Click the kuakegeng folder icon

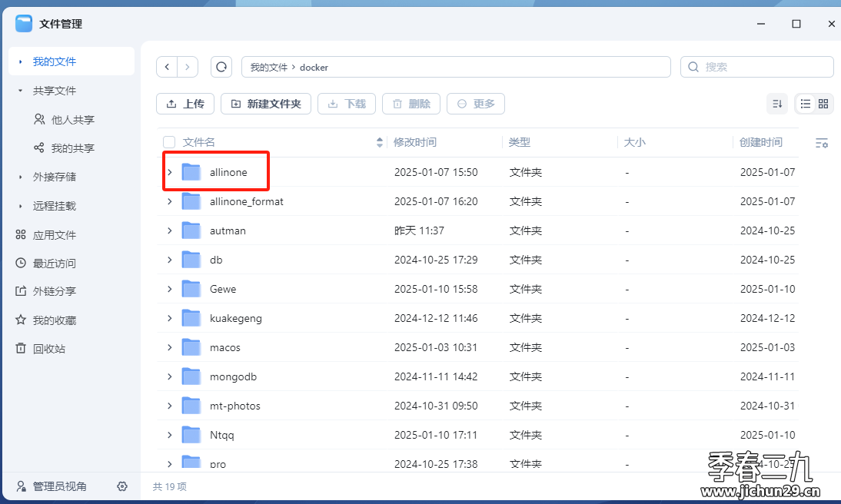coord(191,319)
